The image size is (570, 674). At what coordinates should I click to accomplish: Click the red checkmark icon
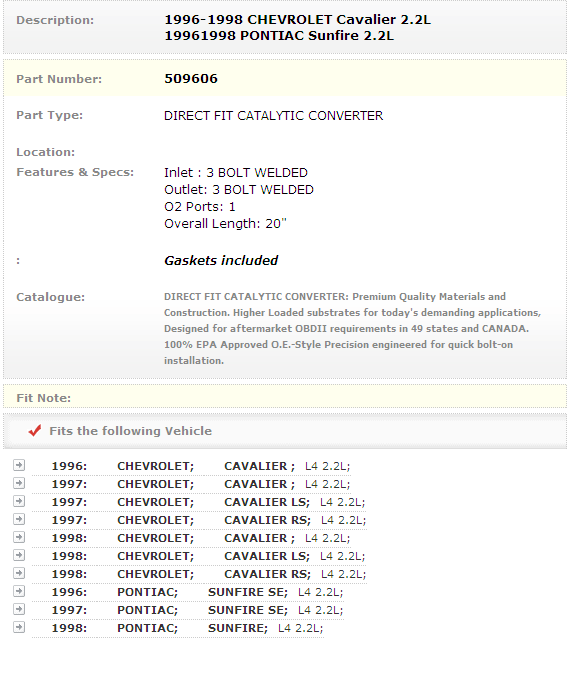35,430
